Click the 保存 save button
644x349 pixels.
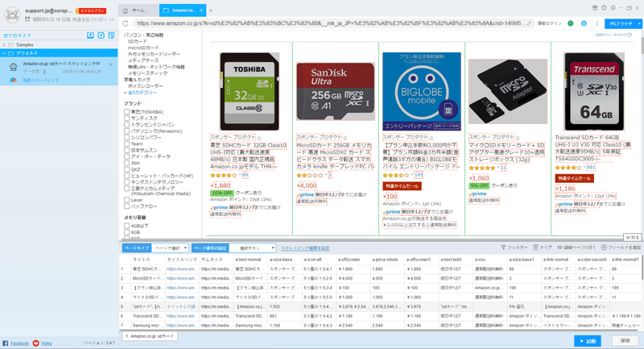[625, 341]
